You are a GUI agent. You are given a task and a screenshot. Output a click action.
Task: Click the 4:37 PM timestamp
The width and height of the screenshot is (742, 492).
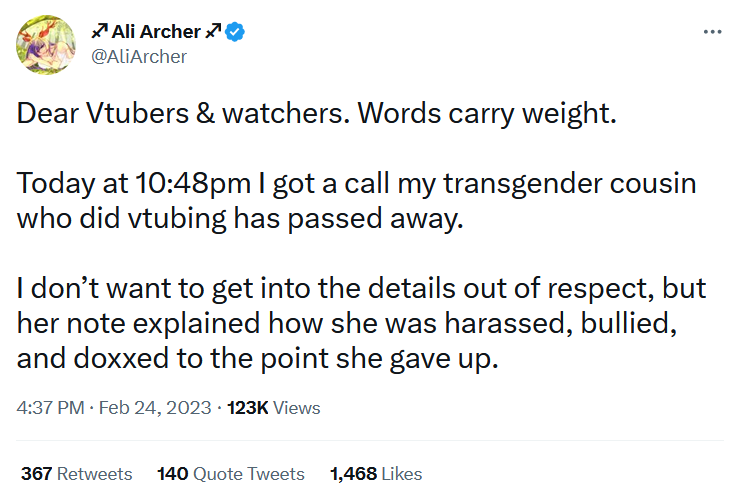(x=50, y=408)
